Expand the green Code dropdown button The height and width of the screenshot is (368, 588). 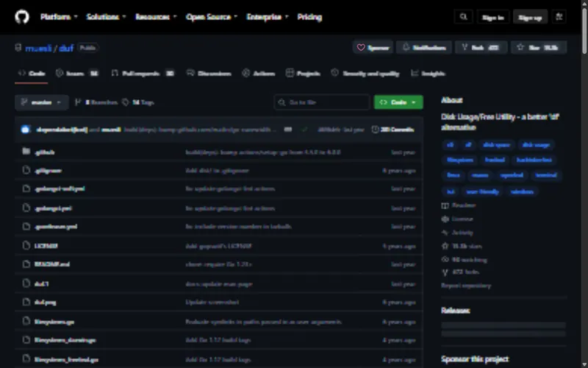(x=398, y=102)
